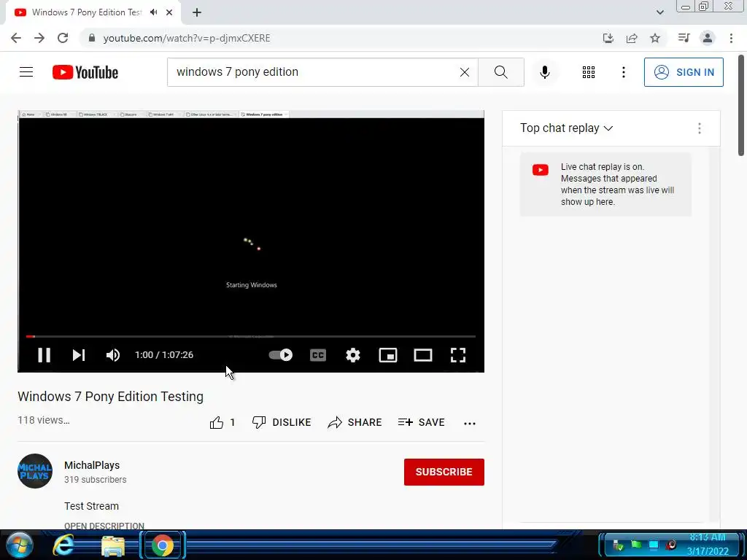
Task: Click the address bar URL
Action: coord(187,38)
